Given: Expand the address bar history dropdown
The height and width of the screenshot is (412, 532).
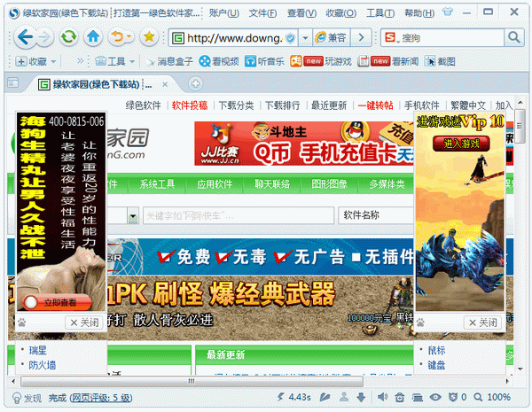Looking at the screenshot, I should click(305, 37).
